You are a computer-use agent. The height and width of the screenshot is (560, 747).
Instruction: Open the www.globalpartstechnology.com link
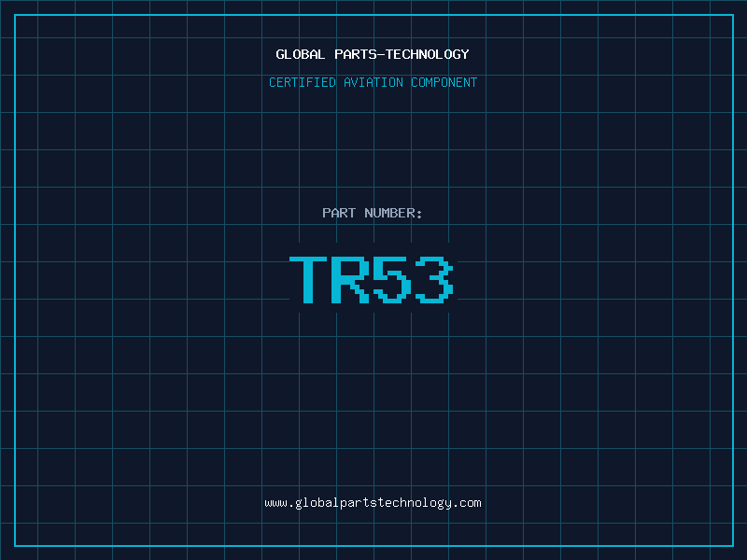point(373,503)
